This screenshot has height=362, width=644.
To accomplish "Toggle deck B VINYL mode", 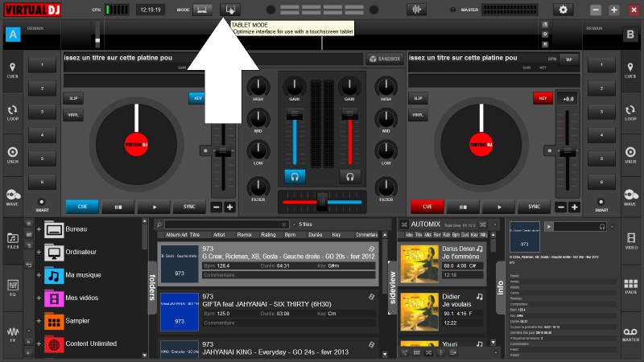I will pyautogui.click(x=418, y=115).
